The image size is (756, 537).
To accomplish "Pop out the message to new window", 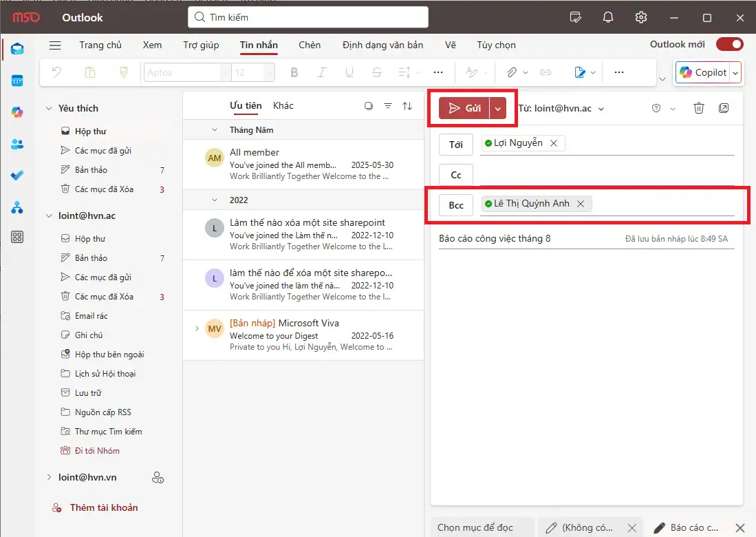I will coord(724,108).
